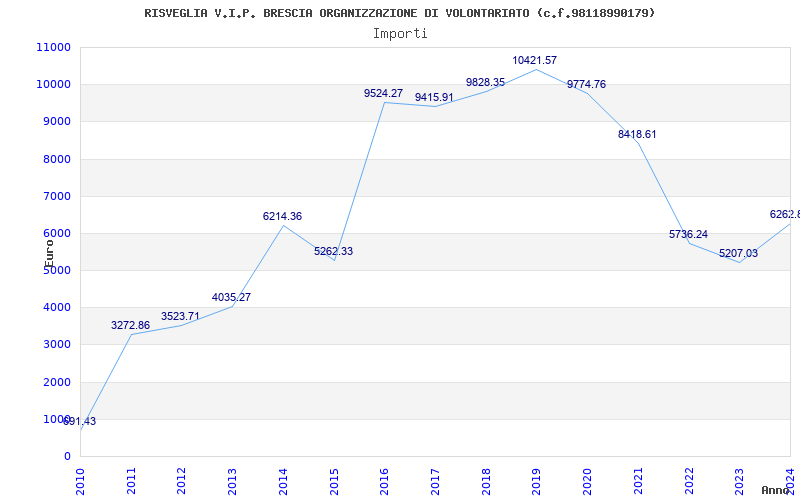Click the x-axis year 2018
Screen dimensions: 800x500
point(486,481)
